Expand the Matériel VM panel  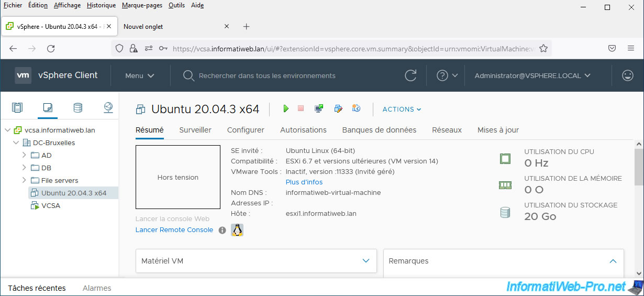click(x=366, y=261)
